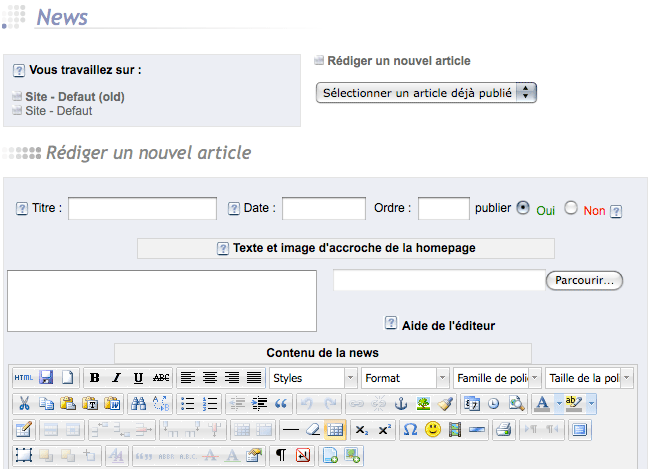Open Taille de la police dropdown
Viewport: 650px width, 469px height.
[589, 378]
